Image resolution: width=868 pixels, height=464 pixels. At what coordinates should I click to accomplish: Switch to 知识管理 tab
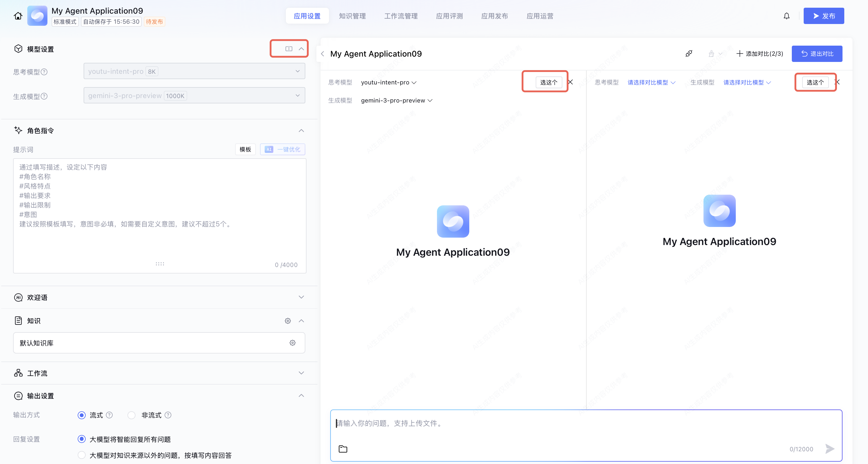tap(352, 16)
